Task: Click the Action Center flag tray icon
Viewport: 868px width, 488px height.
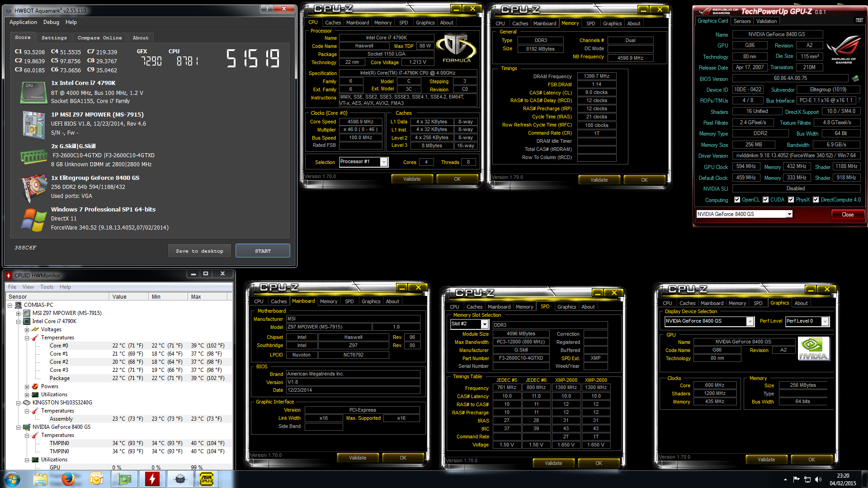Action: (x=796, y=479)
